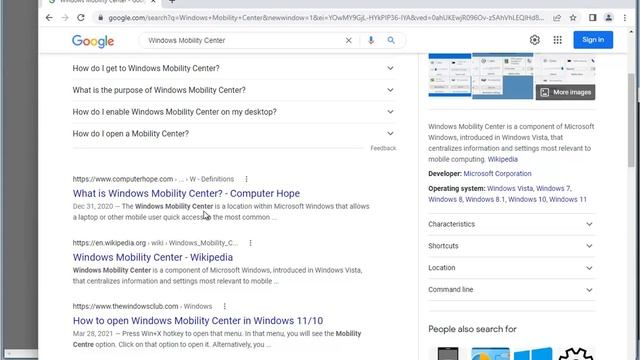Click the Google logo
Image resolution: width=640 pixels, height=360 pixels.
pyautogui.click(x=93, y=41)
